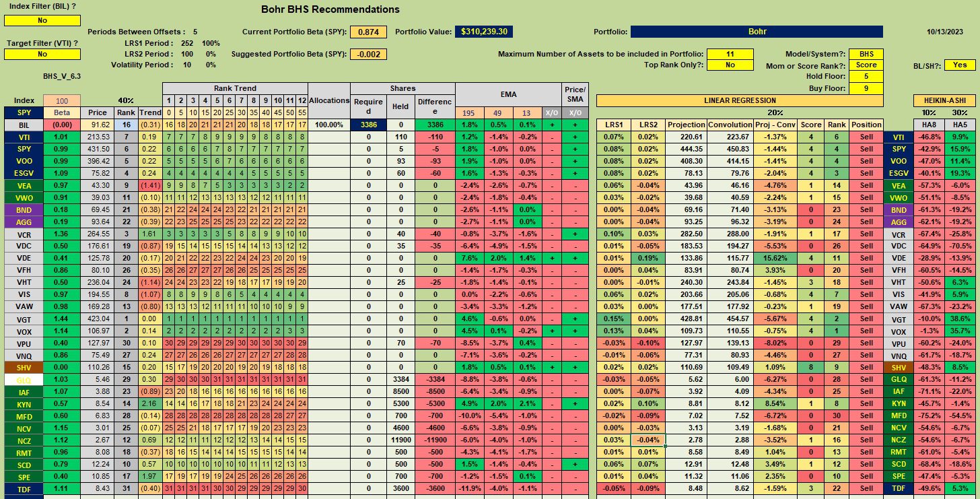Select the NCZ held shares 11900

tap(401, 440)
